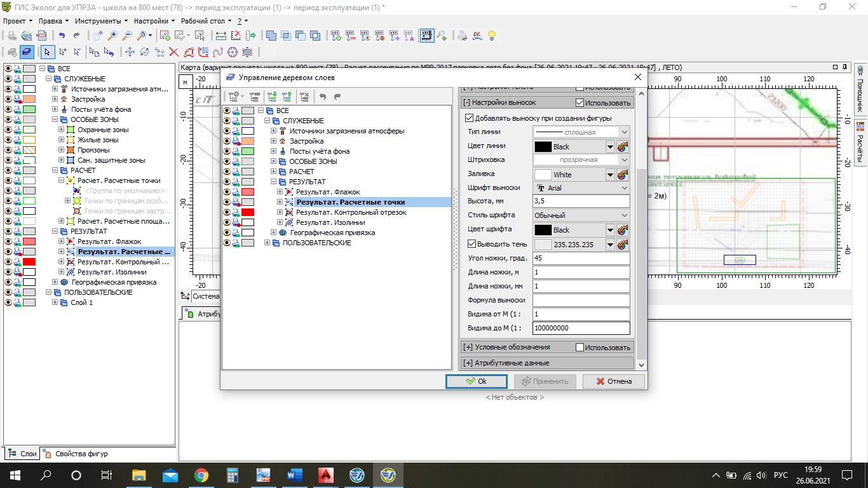Image resolution: width=868 pixels, height=488 pixels.
Task: Toggle the Выводить тень checkbox
Action: click(471, 244)
